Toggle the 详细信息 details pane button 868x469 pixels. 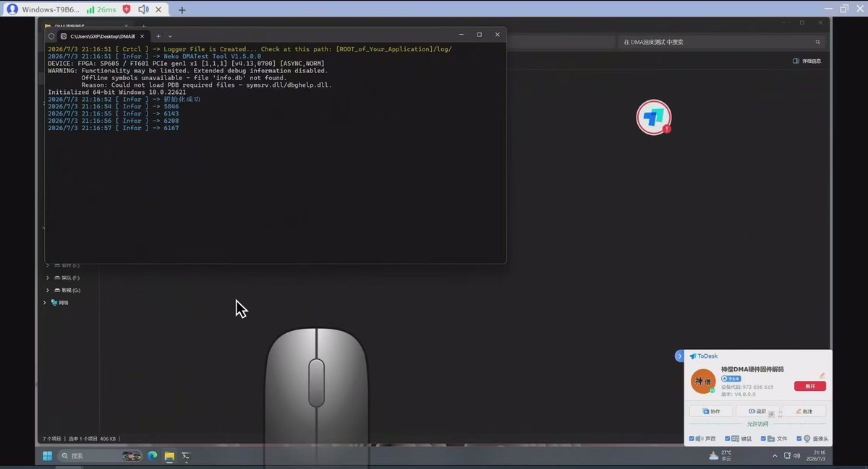click(x=807, y=61)
